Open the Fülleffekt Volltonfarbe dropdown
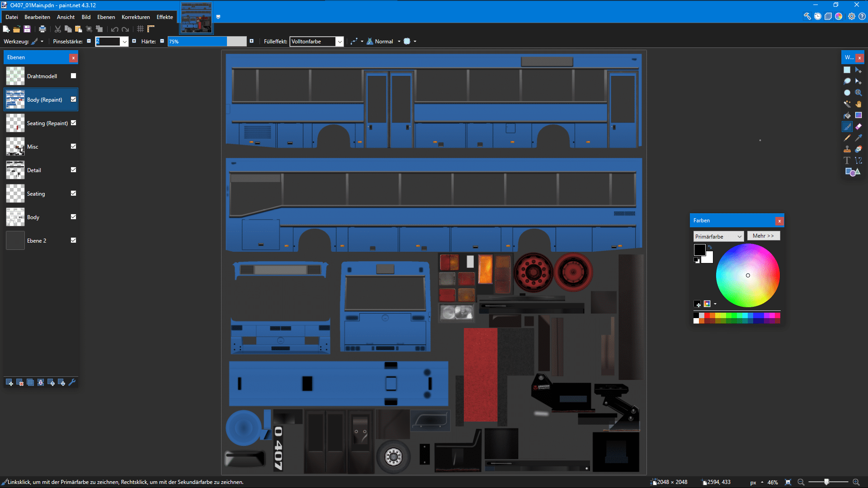 [x=340, y=42]
